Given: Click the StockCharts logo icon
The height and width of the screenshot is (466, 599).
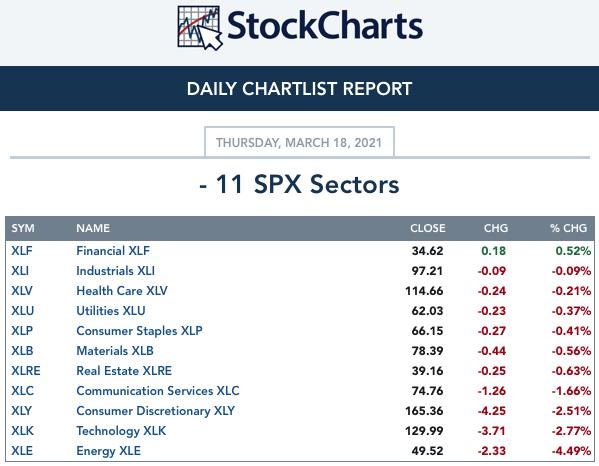Looking at the screenshot, I should tap(199, 28).
